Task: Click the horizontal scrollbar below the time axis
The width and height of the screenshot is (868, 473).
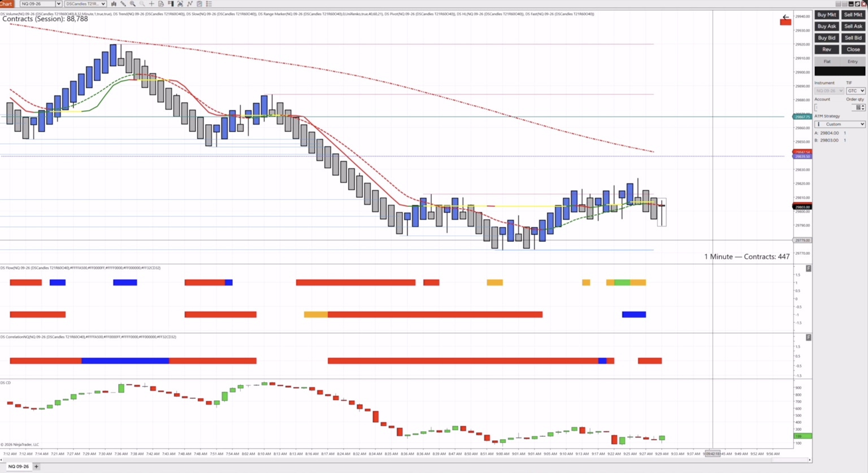Action: click(x=406, y=460)
